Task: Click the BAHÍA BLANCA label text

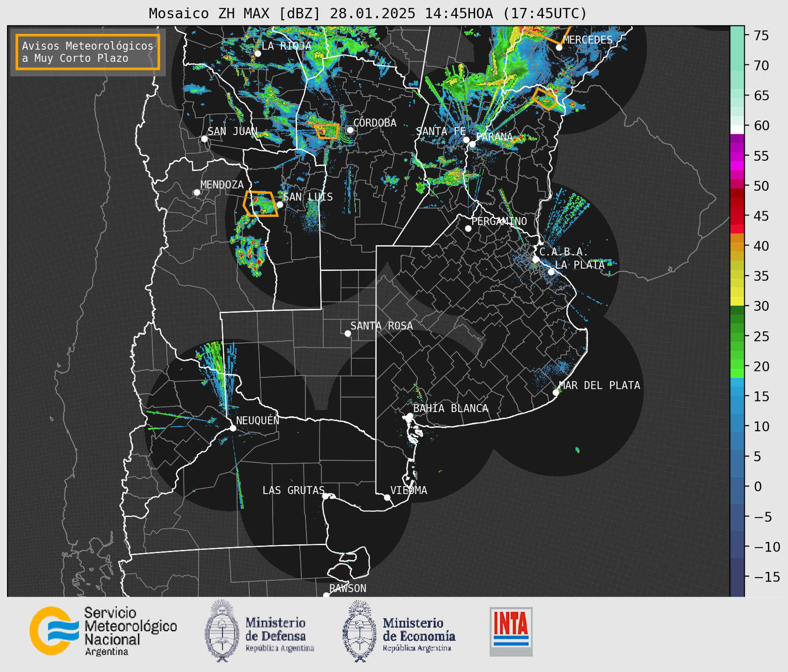Action: pos(451,408)
